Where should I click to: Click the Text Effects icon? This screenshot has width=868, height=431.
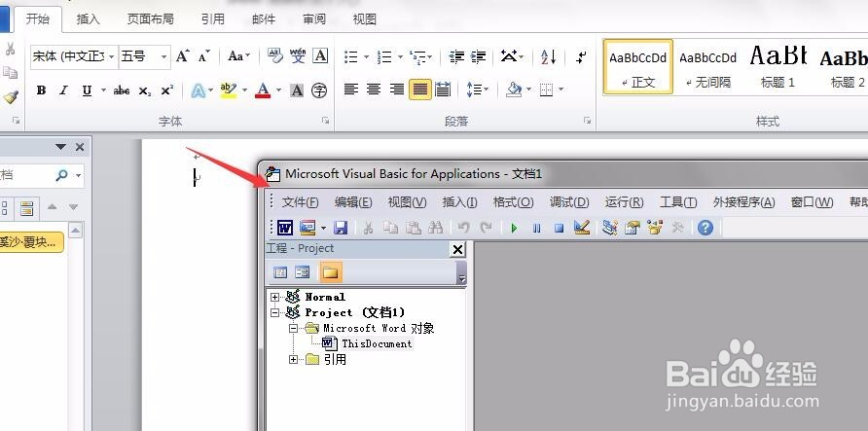tap(199, 90)
